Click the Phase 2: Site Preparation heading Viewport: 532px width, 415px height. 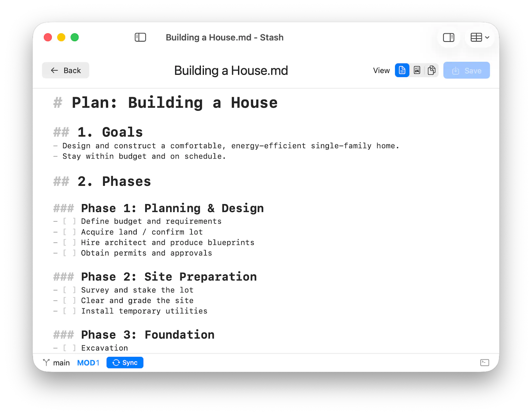coord(169,277)
